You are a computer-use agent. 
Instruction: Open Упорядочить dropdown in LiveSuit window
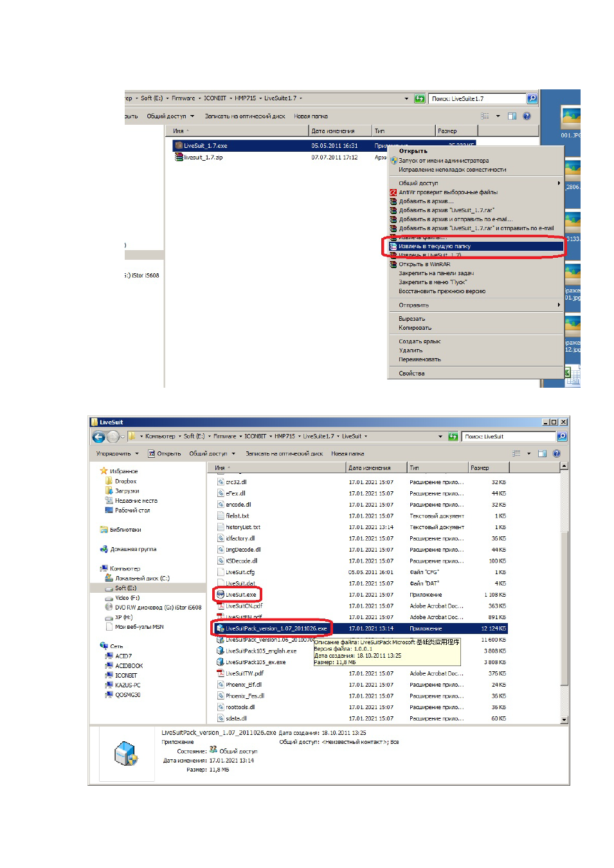coord(117,454)
